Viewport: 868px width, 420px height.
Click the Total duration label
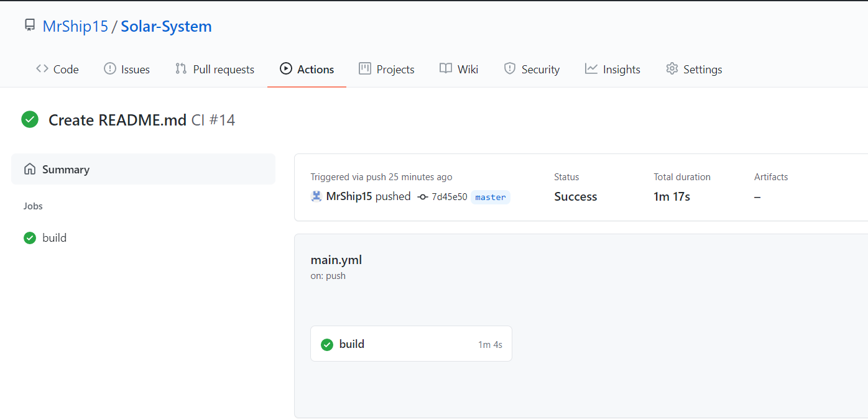click(682, 177)
